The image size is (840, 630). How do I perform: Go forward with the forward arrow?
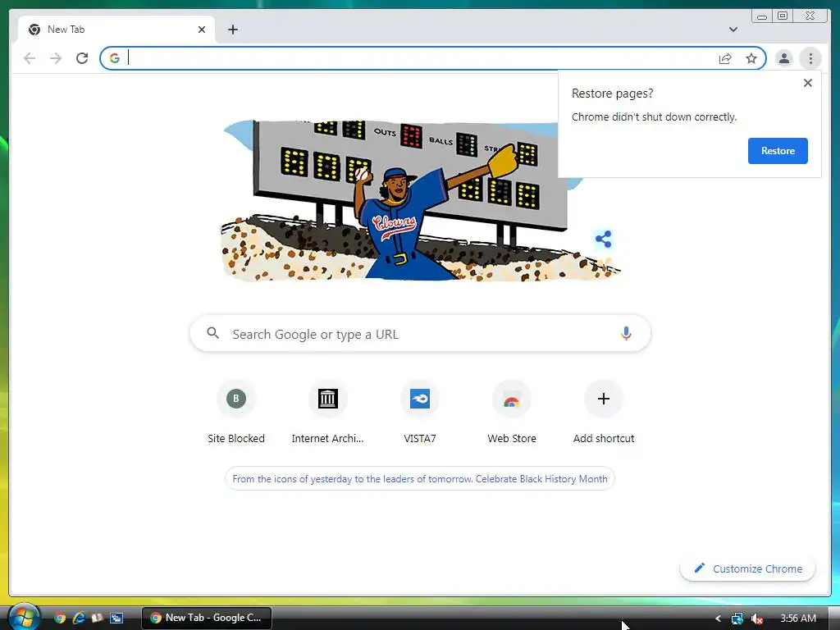[56, 58]
